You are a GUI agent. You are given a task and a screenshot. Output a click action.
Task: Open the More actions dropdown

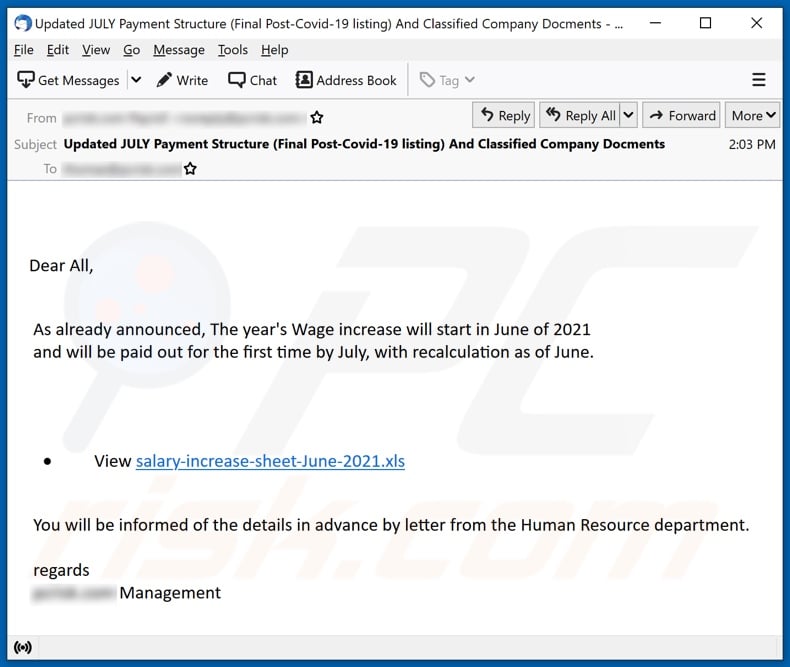click(x=753, y=115)
